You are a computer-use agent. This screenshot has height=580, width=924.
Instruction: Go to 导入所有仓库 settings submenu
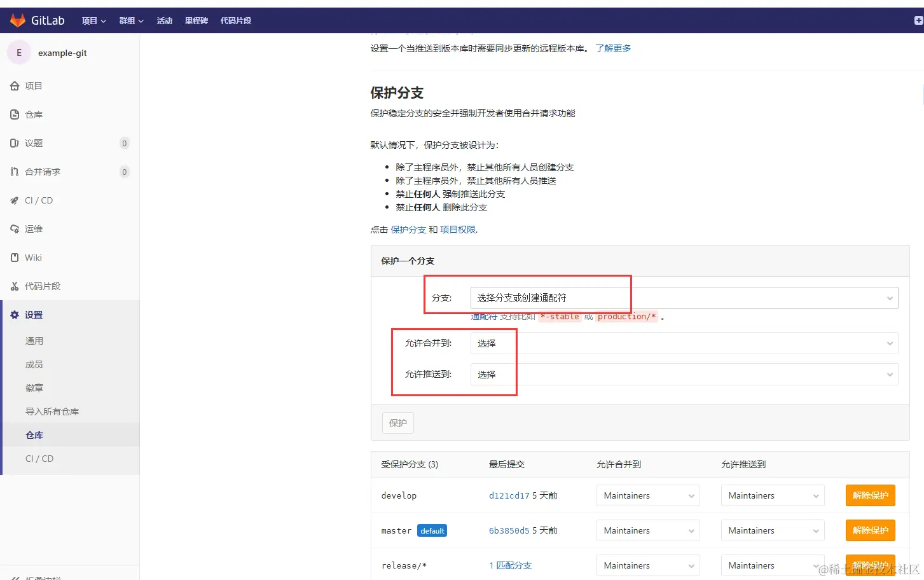coord(52,411)
